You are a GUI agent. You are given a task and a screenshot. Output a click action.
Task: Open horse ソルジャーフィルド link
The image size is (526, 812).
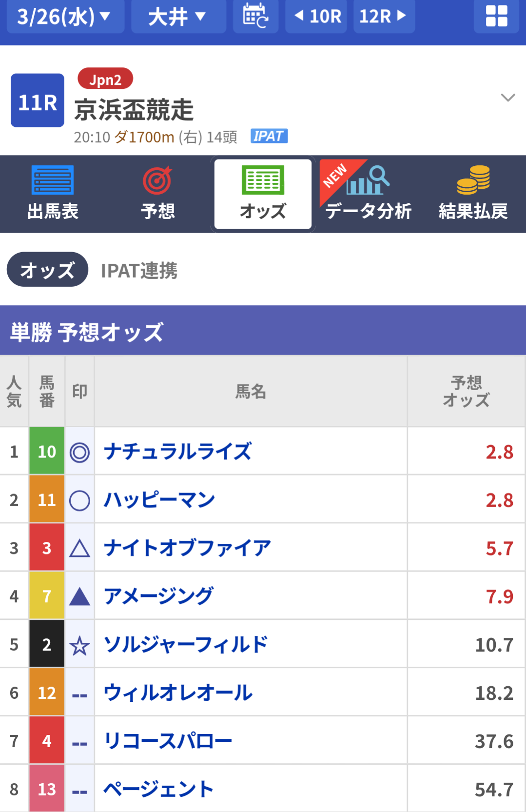click(186, 645)
